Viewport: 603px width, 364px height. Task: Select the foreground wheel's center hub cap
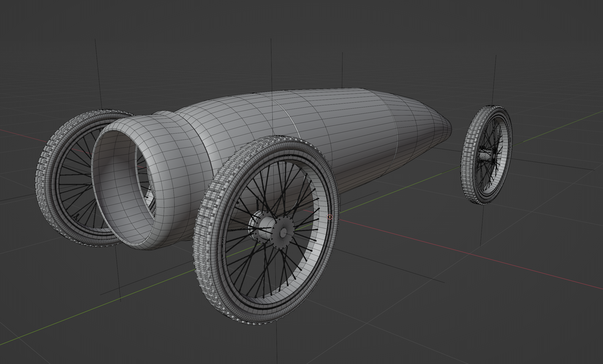[x=283, y=233]
